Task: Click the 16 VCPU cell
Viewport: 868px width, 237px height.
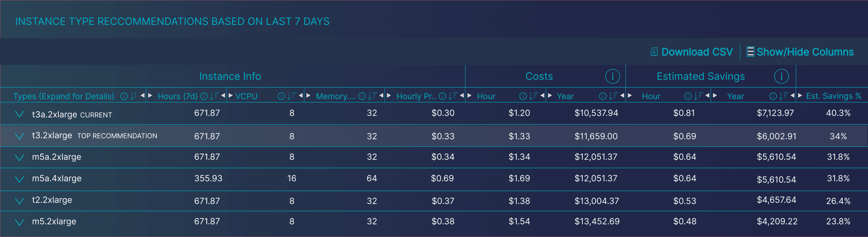Action: pyautogui.click(x=292, y=178)
